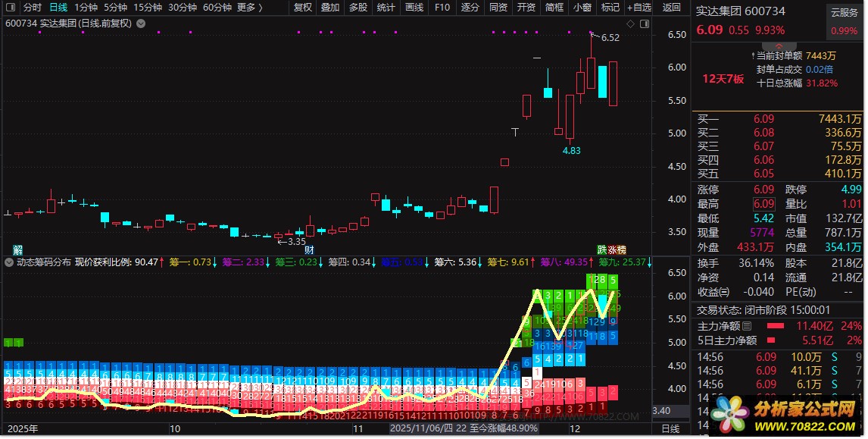The width and height of the screenshot is (868, 439).
Task: Click the 返回 button
Action: click(671, 8)
